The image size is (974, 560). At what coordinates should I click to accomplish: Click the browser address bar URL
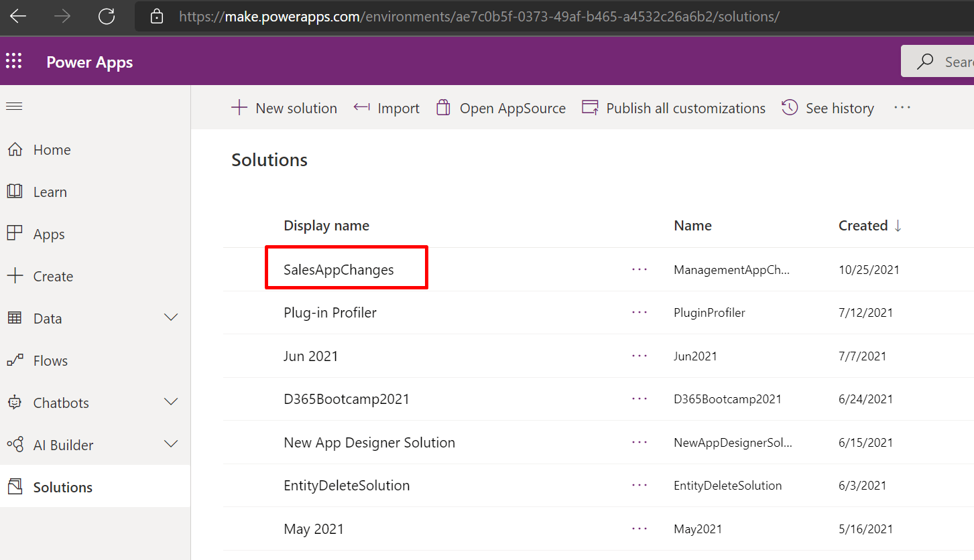click(x=479, y=17)
